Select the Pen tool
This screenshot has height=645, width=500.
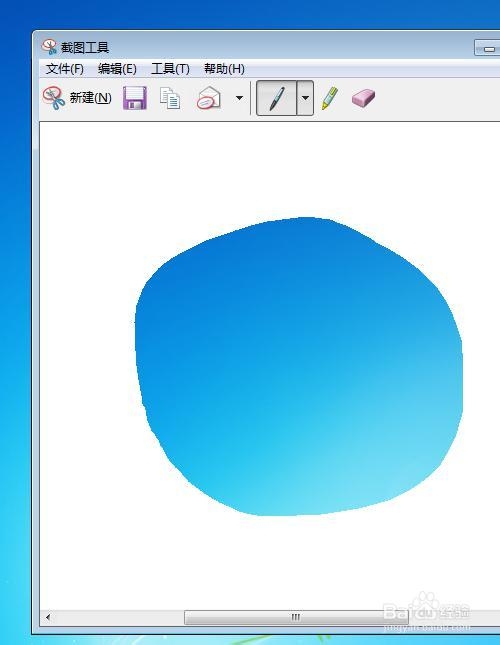click(x=277, y=98)
